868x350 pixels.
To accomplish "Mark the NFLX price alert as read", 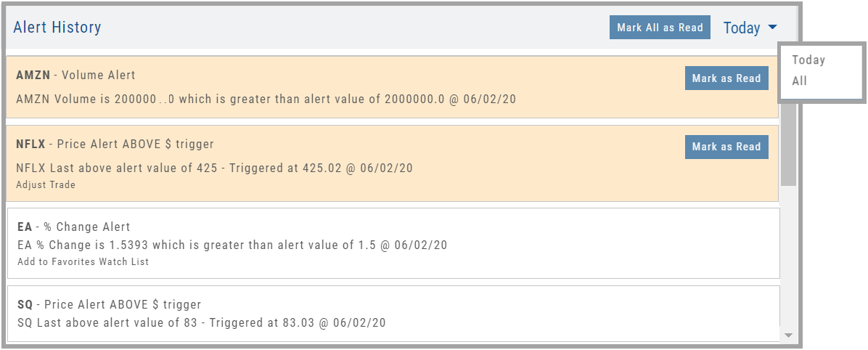I will [x=726, y=147].
